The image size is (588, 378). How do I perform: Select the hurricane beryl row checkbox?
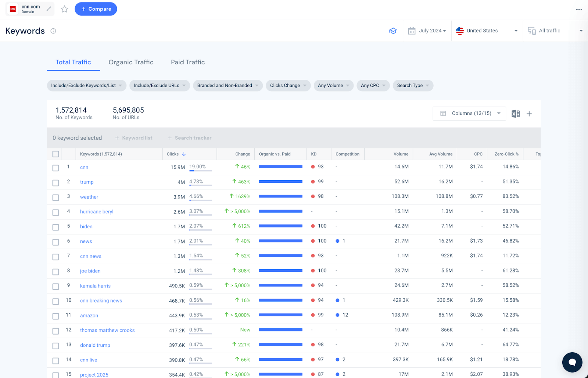click(x=55, y=213)
